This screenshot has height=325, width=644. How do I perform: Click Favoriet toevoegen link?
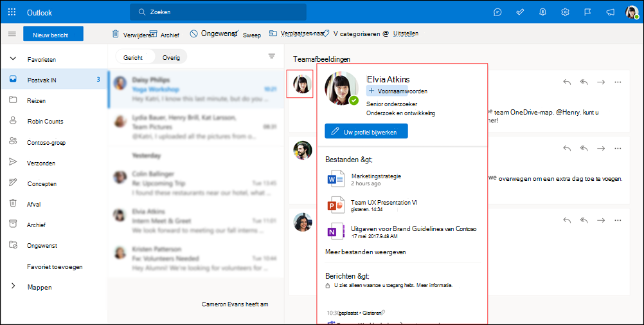[x=55, y=266]
